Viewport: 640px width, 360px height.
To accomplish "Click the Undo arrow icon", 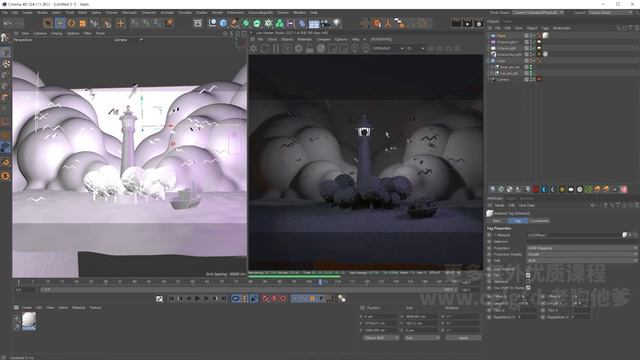I will tap(8, 24).
